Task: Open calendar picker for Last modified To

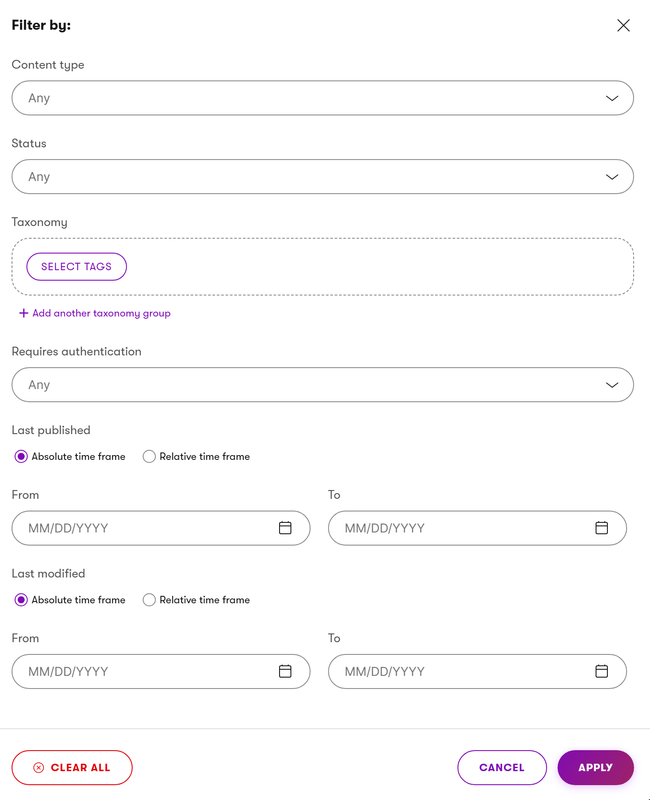Action: click(602, 671)
